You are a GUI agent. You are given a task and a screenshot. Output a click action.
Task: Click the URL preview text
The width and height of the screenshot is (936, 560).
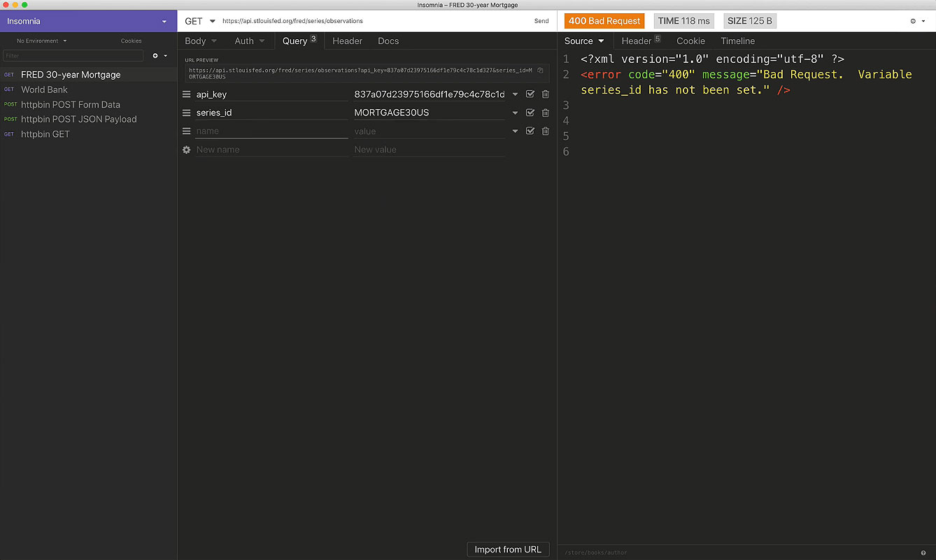coord(361,73)
